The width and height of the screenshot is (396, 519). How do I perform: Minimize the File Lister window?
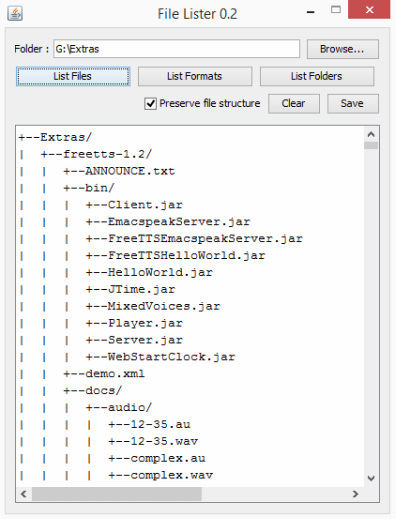coord(311,12)
